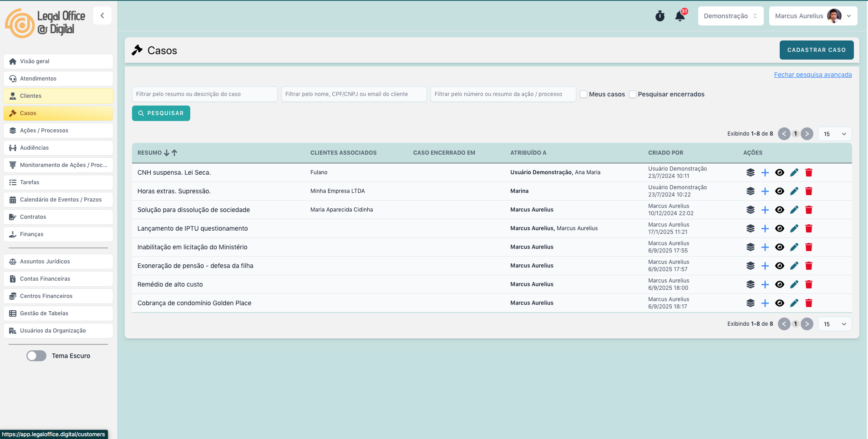Click plus icon for 'Remédio de alto custo'
This screenshot has height=439, width=868.
pyautogui.click(x=765, y=284)
